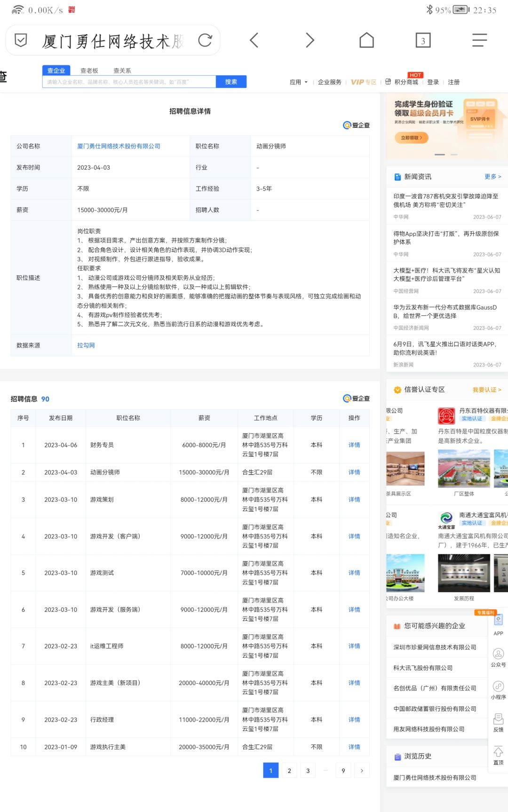
Task: Expand the 应用 dropdown menu
Action: [x=299, y=82]
